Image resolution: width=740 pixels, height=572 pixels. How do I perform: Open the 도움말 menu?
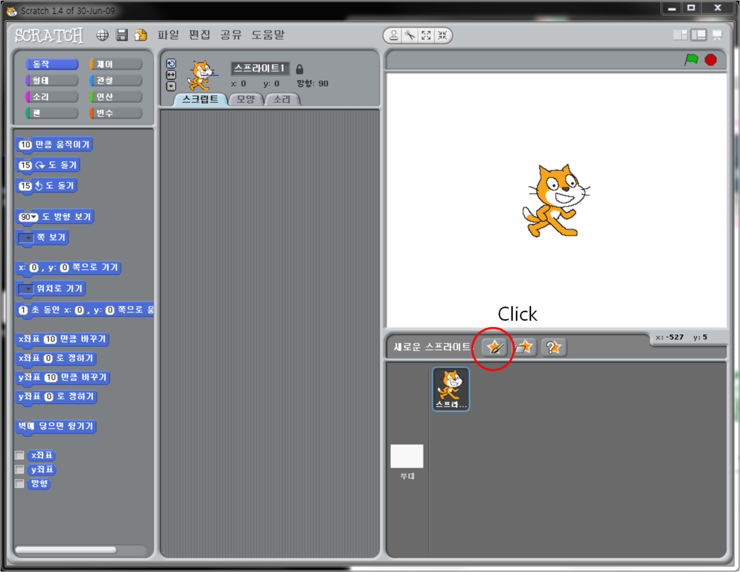268,35
